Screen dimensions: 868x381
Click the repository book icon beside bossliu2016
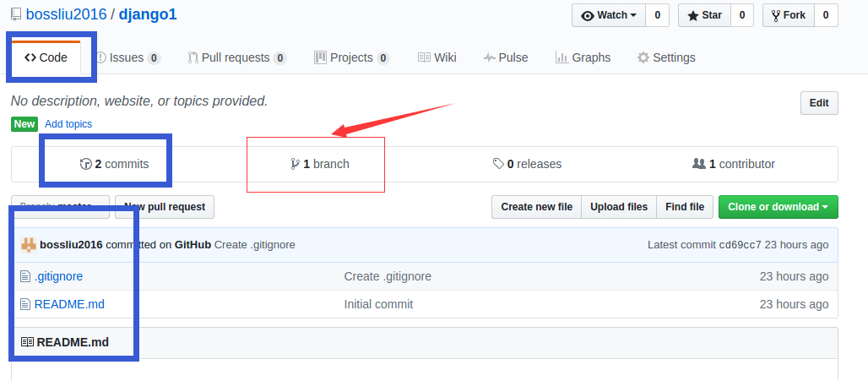coord(16,14)
